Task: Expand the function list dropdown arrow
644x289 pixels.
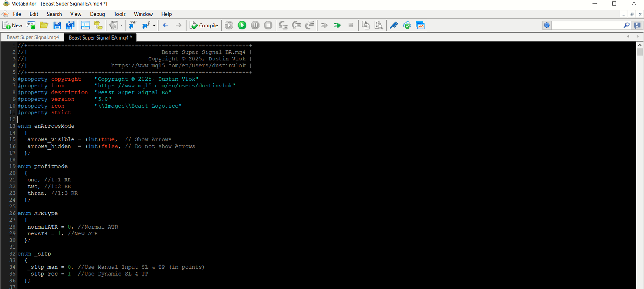Action: click(x=154, y=25)
